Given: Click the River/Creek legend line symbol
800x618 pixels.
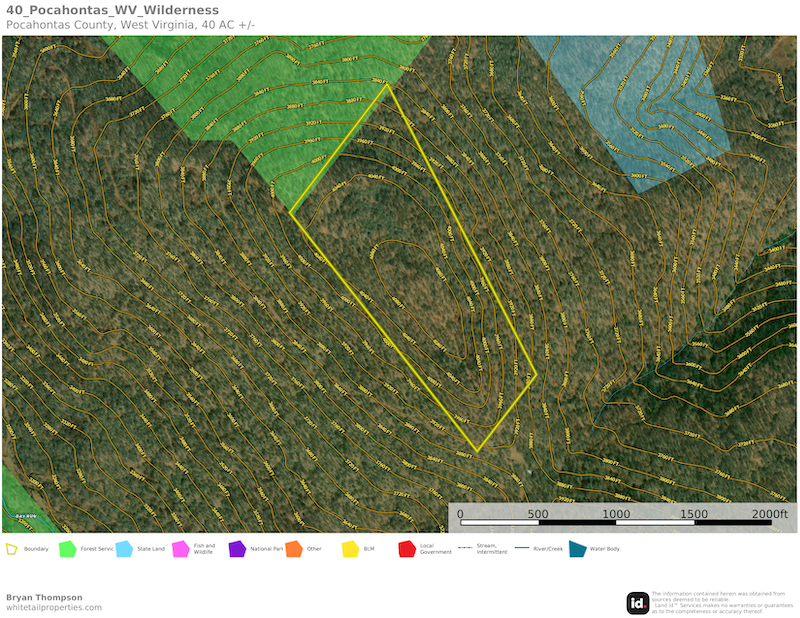Looking at the screenshot, I should (521, 549).
